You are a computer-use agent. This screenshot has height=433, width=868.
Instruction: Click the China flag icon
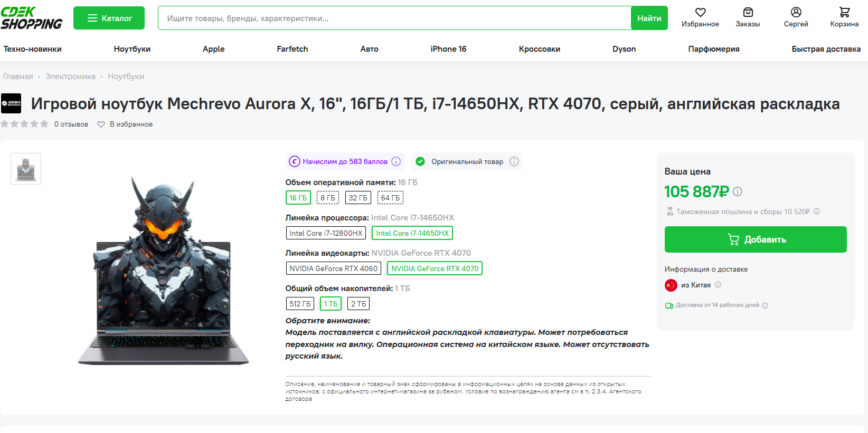tap(671, 285)
